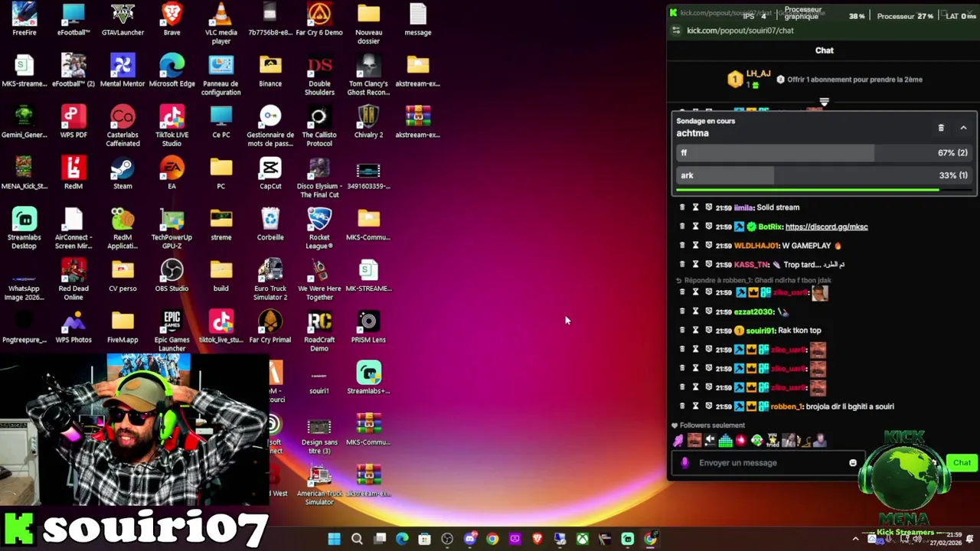The image size is (980, 551).
Task: Delete the achtma poll with trash icon
Action: [941, 128]
